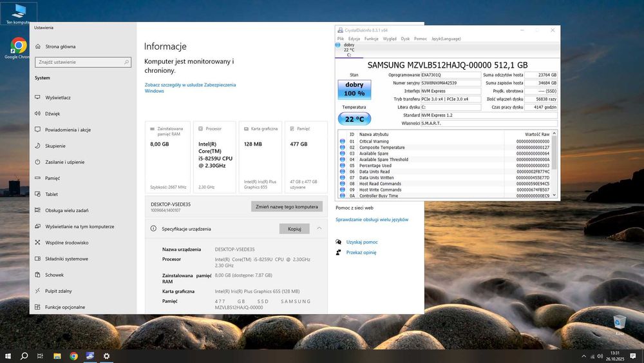Image resolution: width=644 pixels, height=363 pixels.
Task: Select Google Chrome desktop shortcut
Action: (x=17, y=48)
